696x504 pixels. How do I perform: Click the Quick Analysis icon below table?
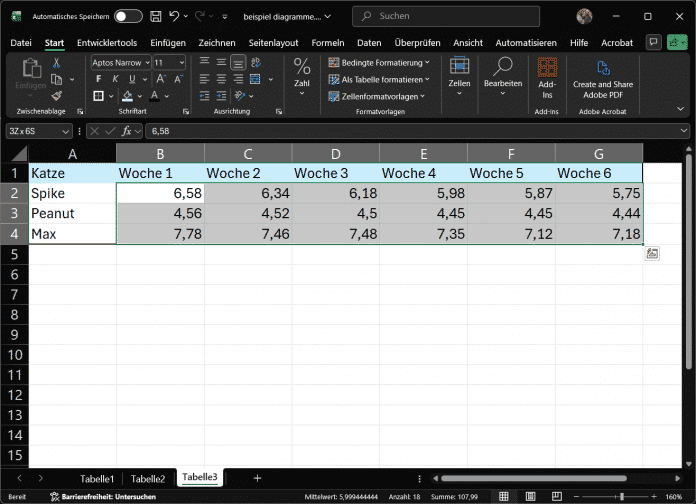coord(651,254)
